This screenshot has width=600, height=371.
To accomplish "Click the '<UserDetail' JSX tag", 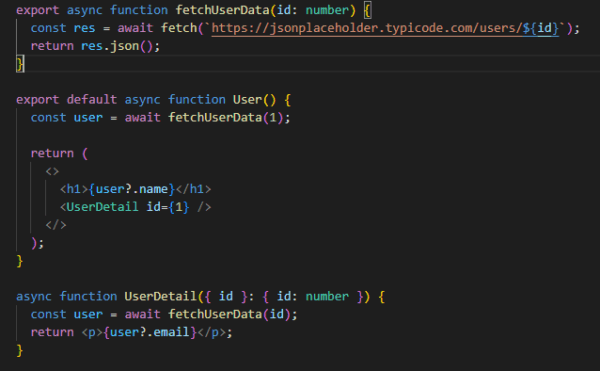I will pyautogui.click(x=99, y=207).
